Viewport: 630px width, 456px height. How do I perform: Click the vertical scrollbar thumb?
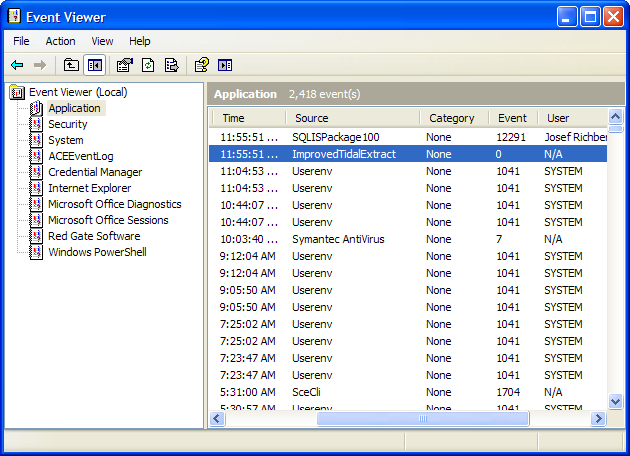pos(616,129)
